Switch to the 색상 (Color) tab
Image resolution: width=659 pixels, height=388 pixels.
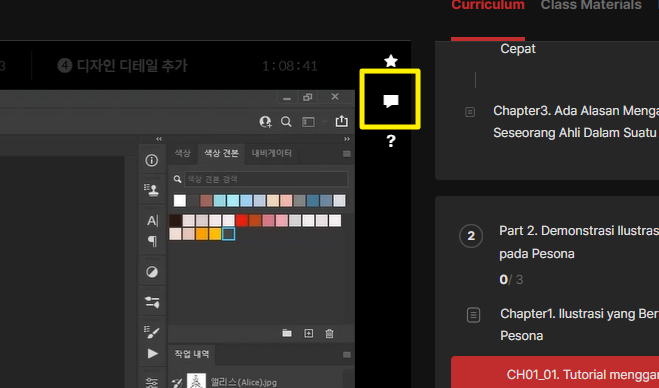pyautogui.click(x=182, y=153)
